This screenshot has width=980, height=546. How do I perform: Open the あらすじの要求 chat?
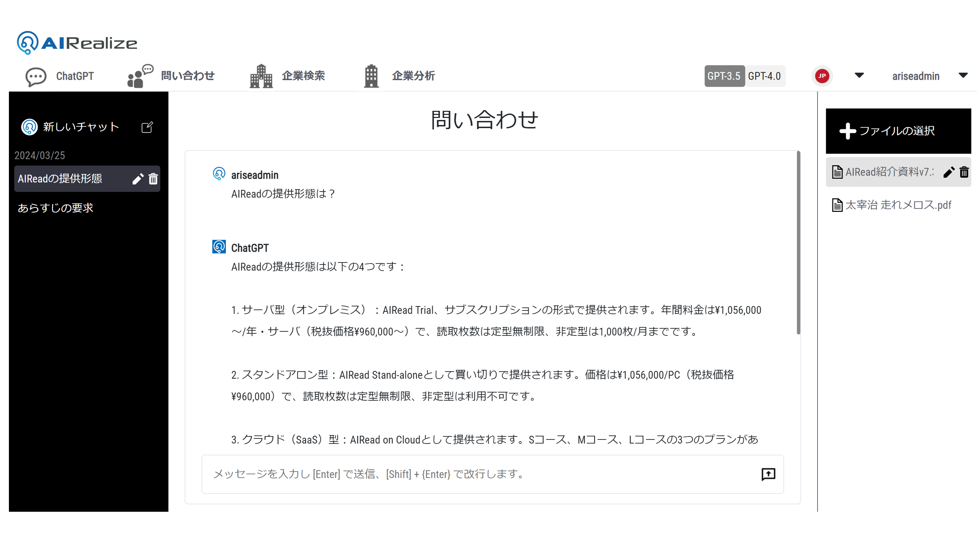(56, 208)
